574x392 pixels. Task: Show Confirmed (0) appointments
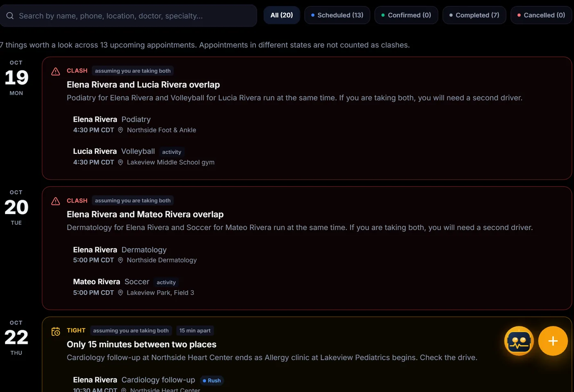pos(406,15)
